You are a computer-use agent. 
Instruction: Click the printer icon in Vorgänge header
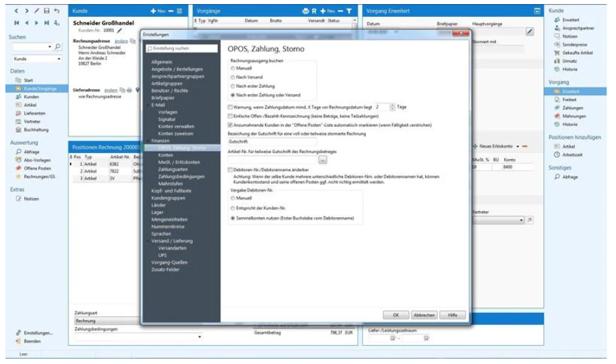pyautogui.click(x=305, y=11)
